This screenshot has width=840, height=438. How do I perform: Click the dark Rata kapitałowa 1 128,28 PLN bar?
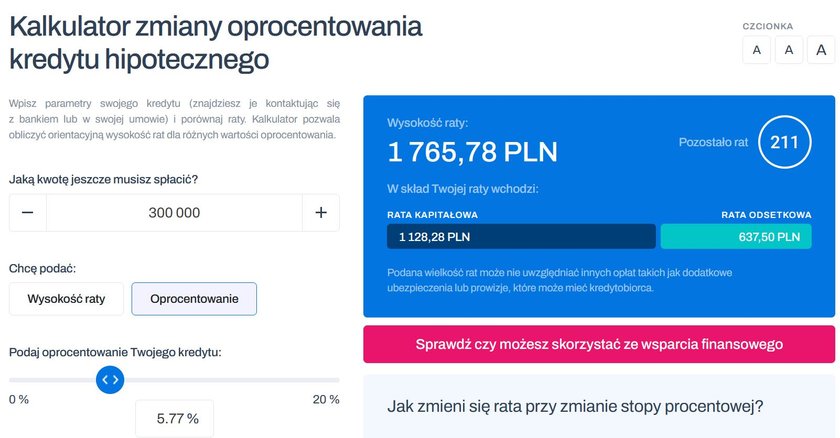pyautogui.click(x=521, y=236)
